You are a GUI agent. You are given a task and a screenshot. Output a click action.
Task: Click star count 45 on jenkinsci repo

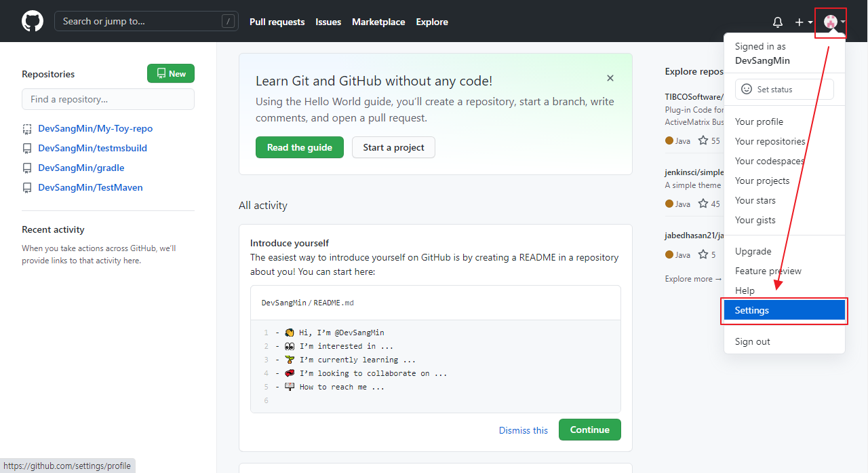[709, 204]
